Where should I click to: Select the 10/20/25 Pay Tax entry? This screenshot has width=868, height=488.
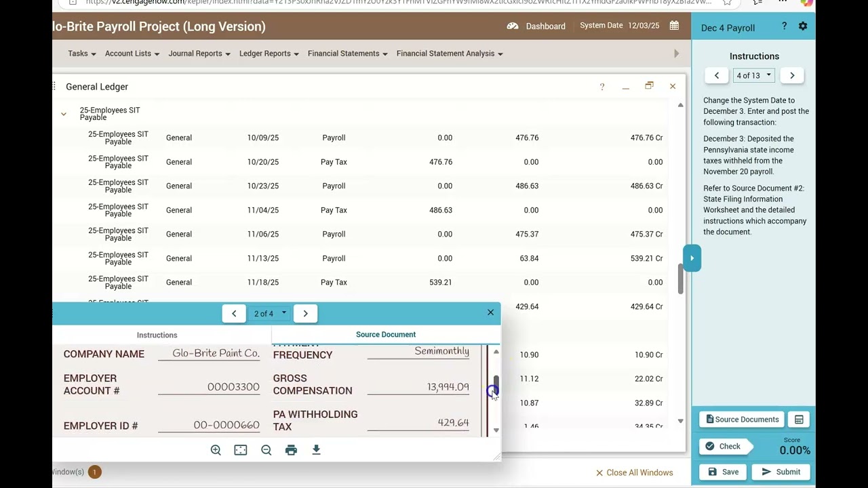(x=360, y=162)
